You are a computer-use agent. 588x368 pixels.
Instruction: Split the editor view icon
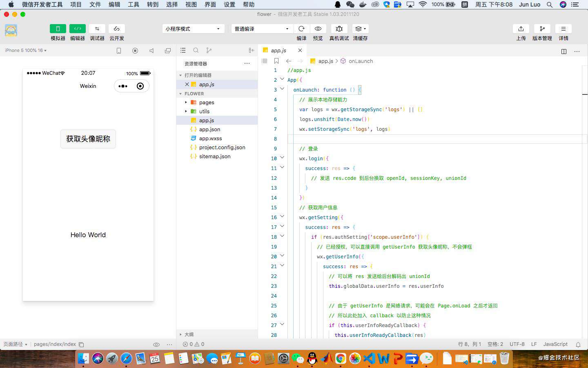564,51
